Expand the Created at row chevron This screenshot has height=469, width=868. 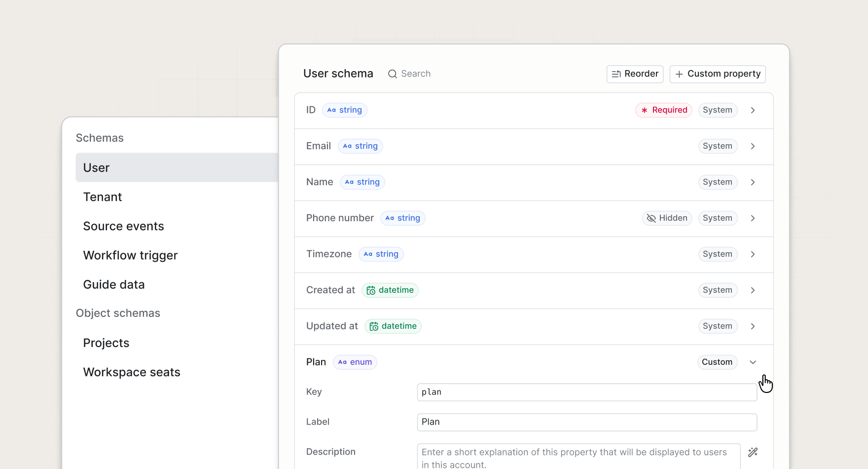click(753, 290)
